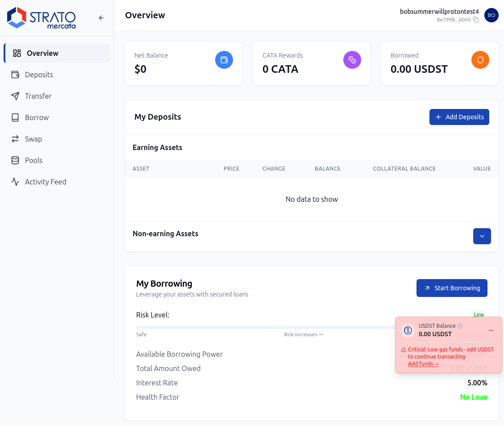Image resolution: width=504 pixels, height=426 pixels.
Task: Open Borrow from the sidebar
Action: (x=37, y=117)
